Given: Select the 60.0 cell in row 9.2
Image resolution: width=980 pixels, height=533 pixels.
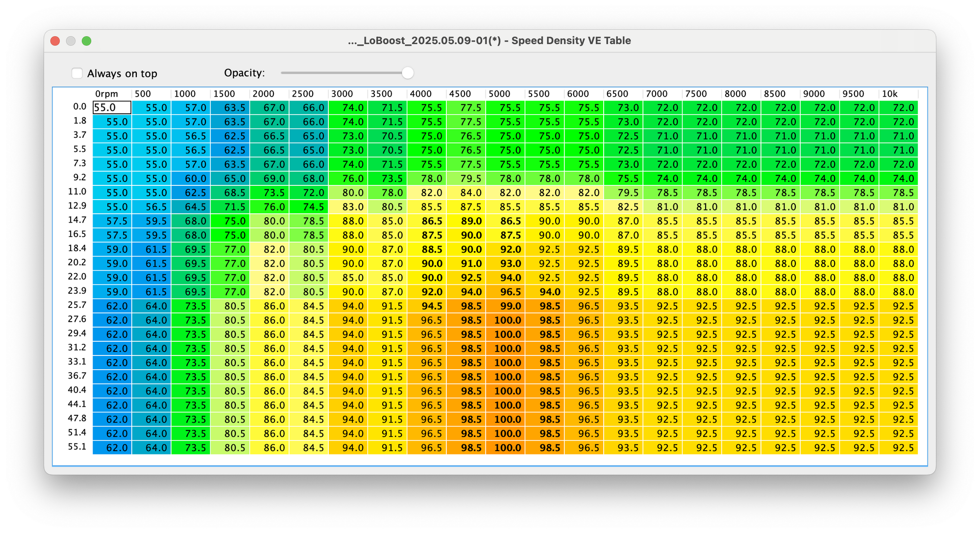Looking at the screenshot, I should [191, 178].
